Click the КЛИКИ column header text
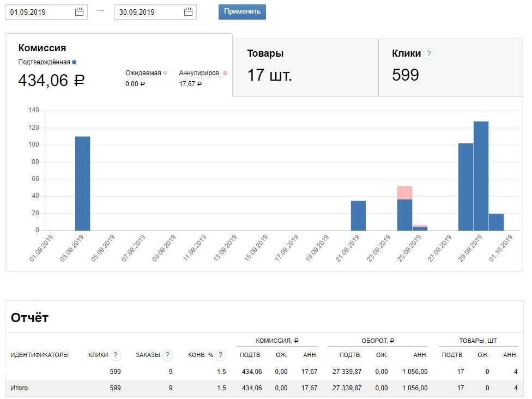 pos(98,355)
